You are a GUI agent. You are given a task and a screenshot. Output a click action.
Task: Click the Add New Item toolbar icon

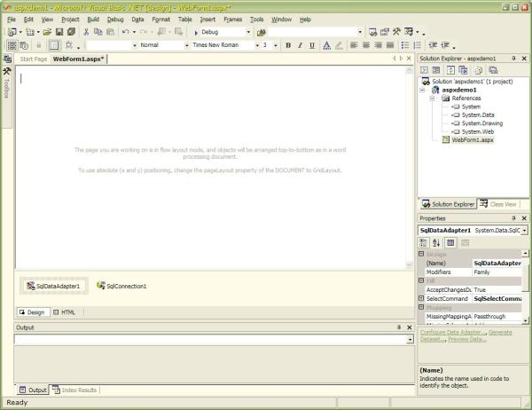[x=30, y=32]
